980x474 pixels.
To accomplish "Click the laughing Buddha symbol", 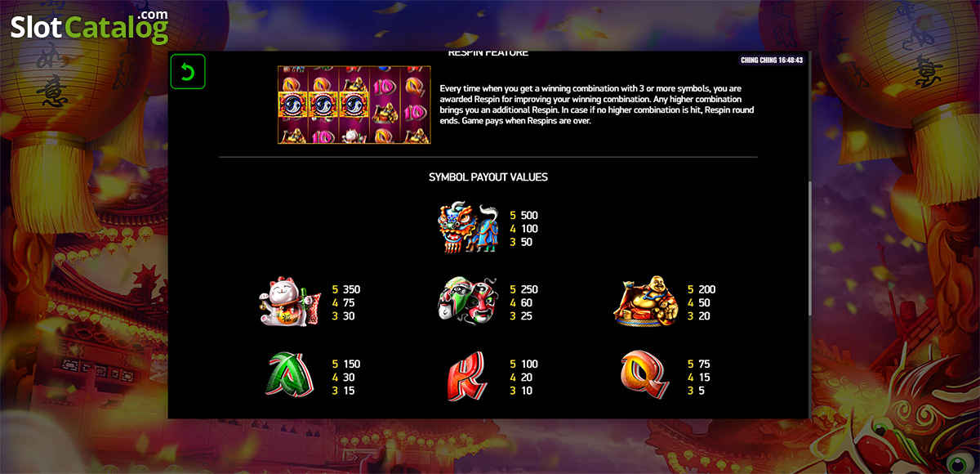I will pyautogui.click(x=645, y=302).
